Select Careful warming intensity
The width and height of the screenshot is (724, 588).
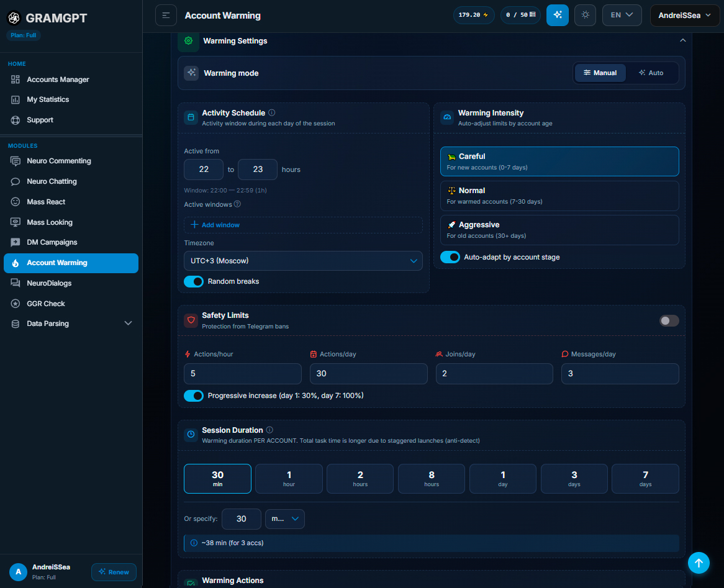click(559, 161)
